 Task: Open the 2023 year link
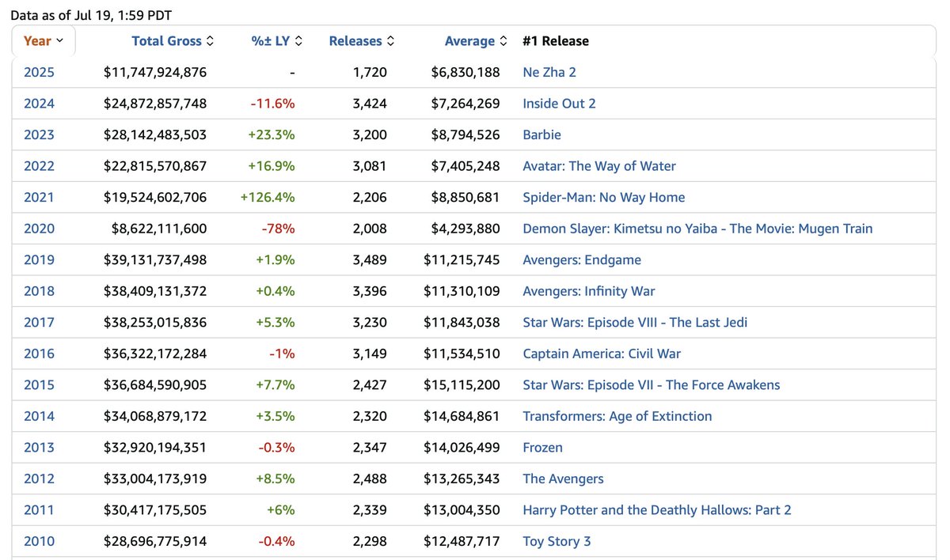pyautogui.click(x=39, y=135)
